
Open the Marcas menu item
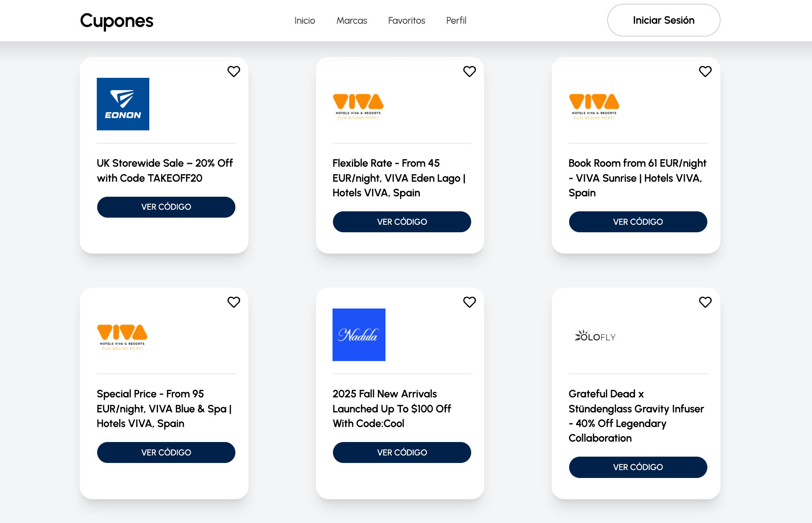coord(351,21)
